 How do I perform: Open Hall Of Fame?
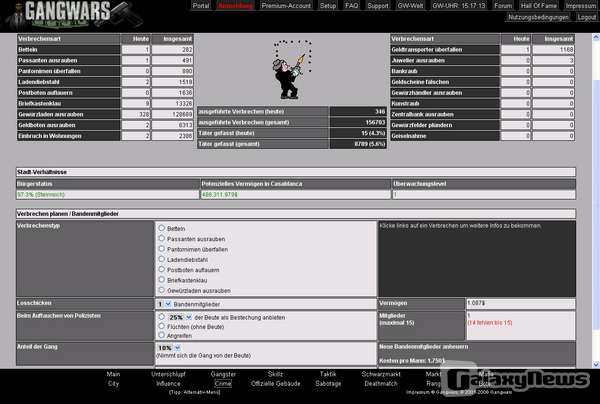tap(538, 6)
